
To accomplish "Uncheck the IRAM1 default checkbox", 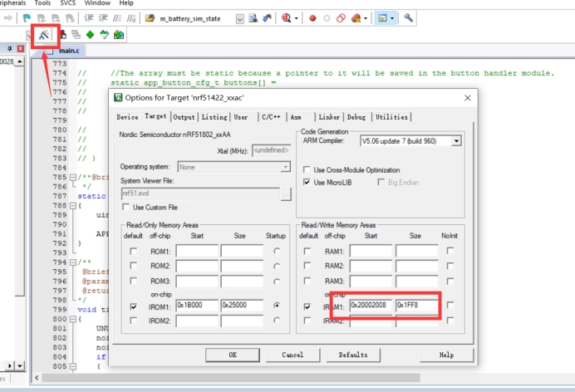I will coord(307,306).
